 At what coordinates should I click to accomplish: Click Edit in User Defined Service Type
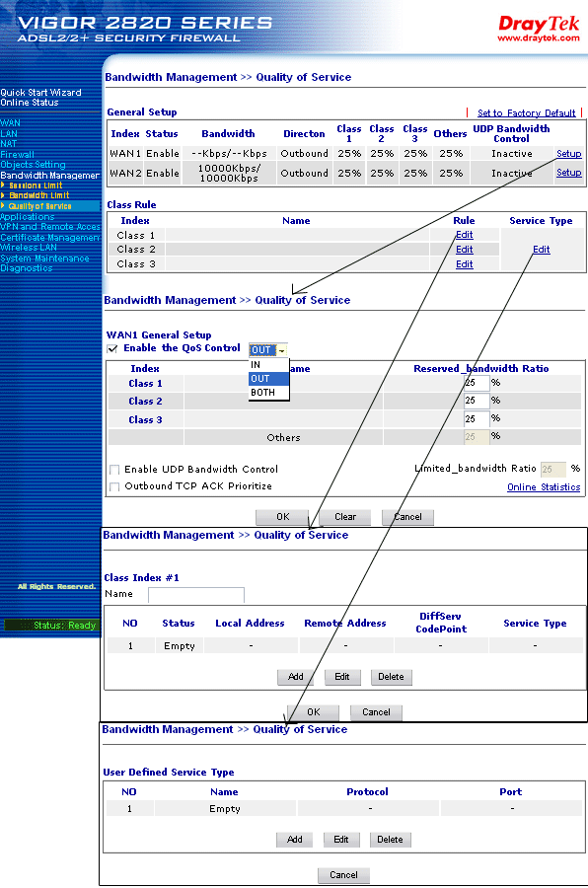click(341, 840)
